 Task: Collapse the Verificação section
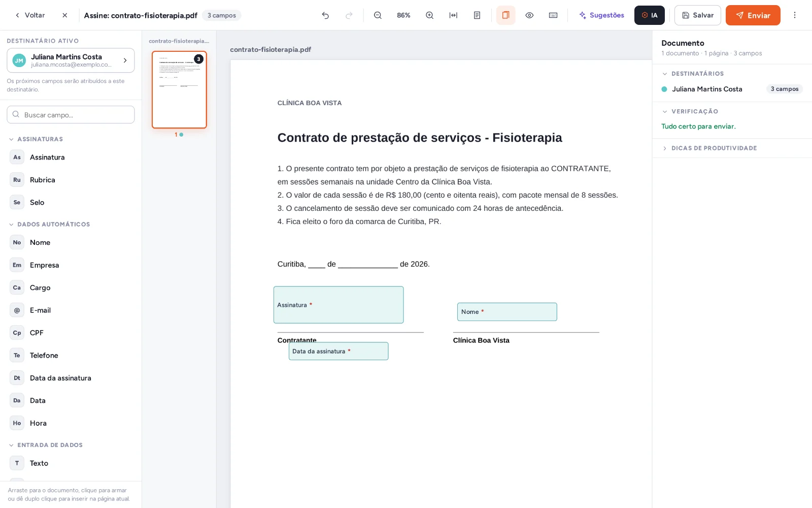tap(690, 111)
